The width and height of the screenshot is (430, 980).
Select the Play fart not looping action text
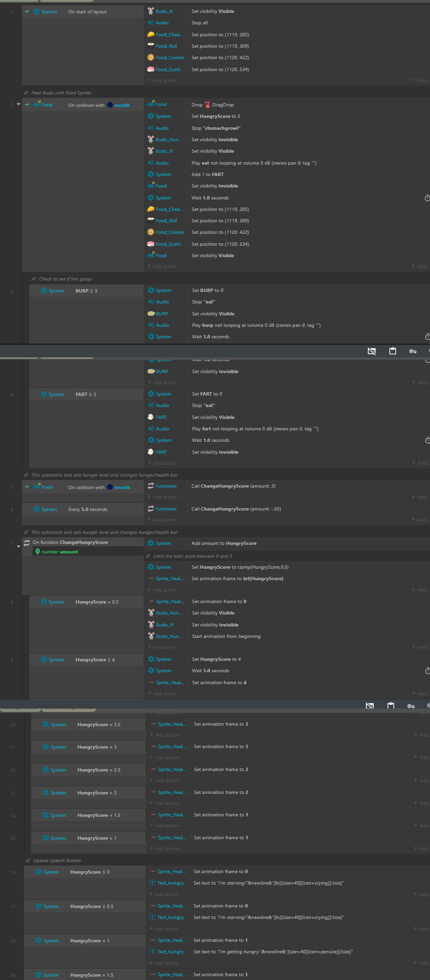(255, 429)
